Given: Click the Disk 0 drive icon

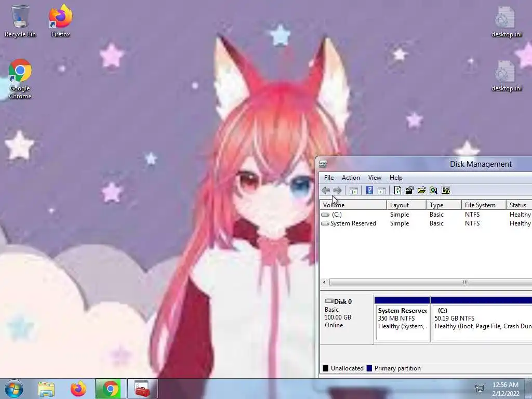Looking at the screenshot, I should pos(329,301).
